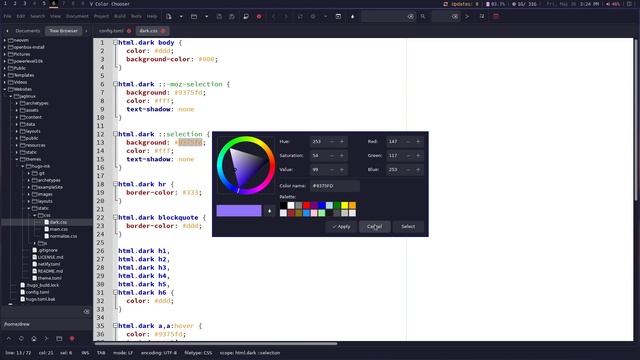
Task: Click the tree browser Refresh icon
Action: (21, 338)
